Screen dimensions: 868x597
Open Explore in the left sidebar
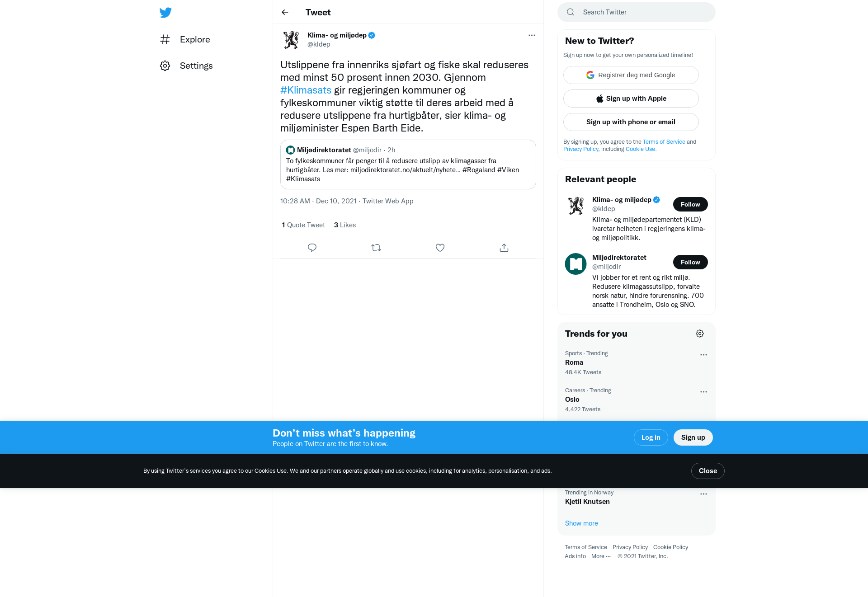(x=185, y=40)
